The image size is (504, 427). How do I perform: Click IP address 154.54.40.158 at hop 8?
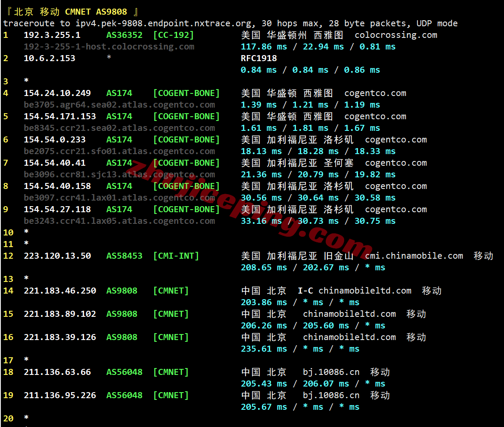[57, 186]
